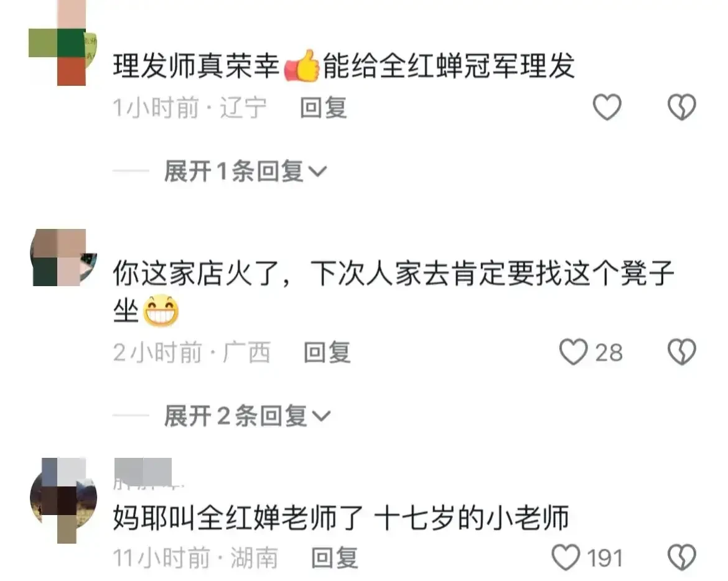
Task: Select comment text 妈耶叫全红婵老师了
Action: [238, 518]
